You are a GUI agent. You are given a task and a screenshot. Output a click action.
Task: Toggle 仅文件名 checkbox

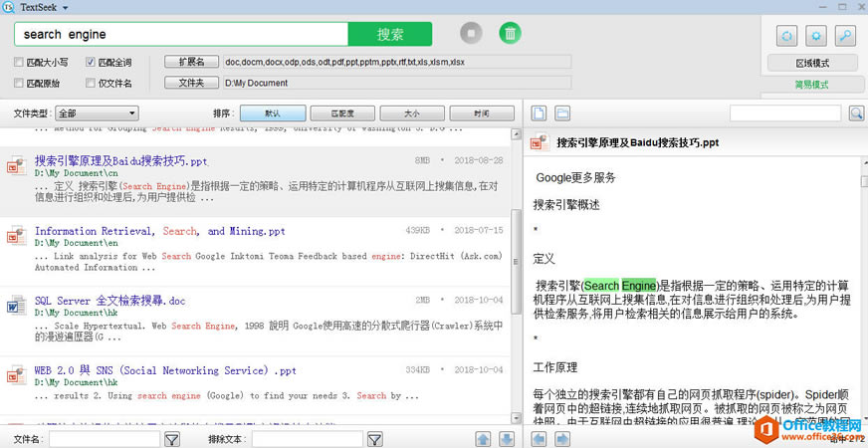click(x=91, y=84)
